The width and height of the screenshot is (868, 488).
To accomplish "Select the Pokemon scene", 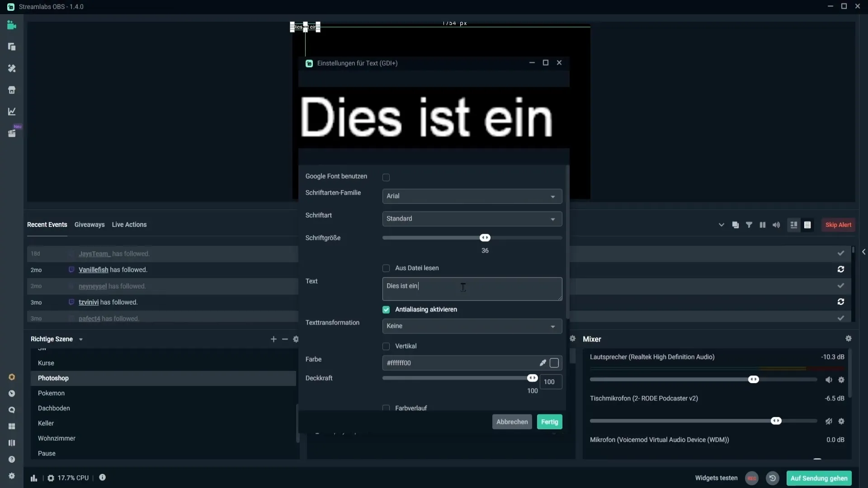I will click(x=163, y=393).
